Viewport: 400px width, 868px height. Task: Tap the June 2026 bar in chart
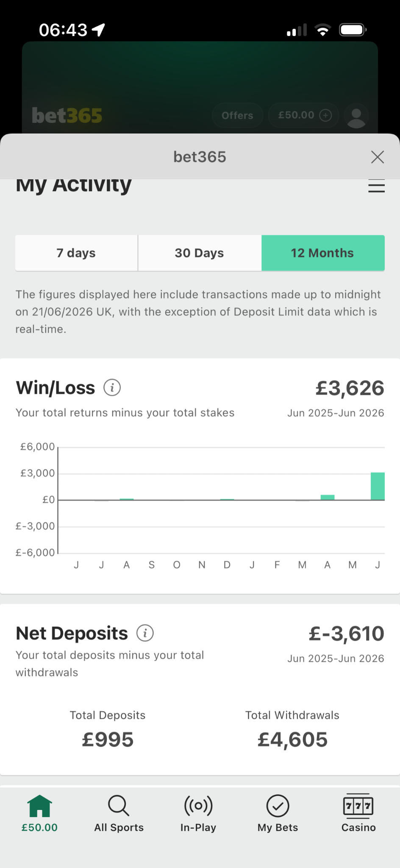[378, 486]
